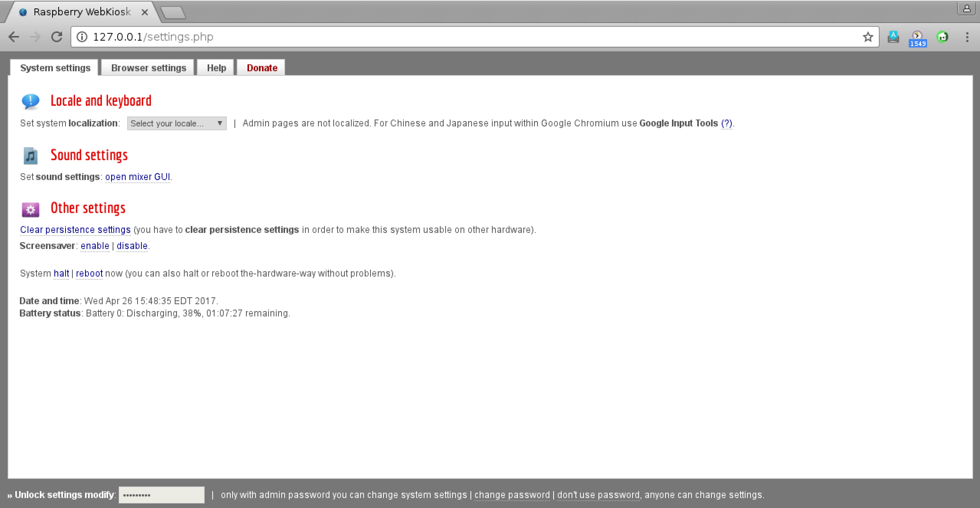Image resolution: width=980 pixels, height=508 pixels.
Task: Reload the settings.php page
Action: point(57,37)
